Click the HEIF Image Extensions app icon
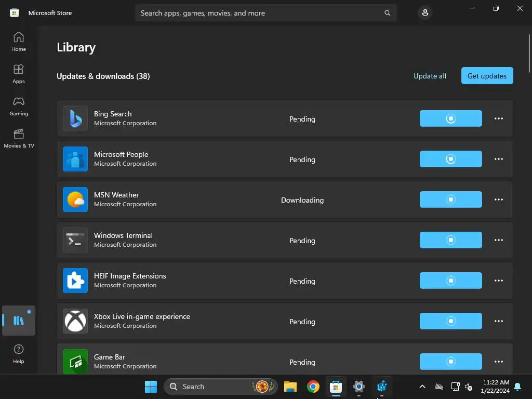 (x=75, y=281)
